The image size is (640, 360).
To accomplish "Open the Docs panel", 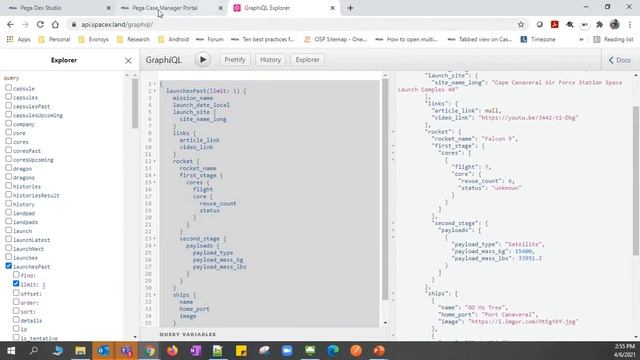I will tap(620, 60).
